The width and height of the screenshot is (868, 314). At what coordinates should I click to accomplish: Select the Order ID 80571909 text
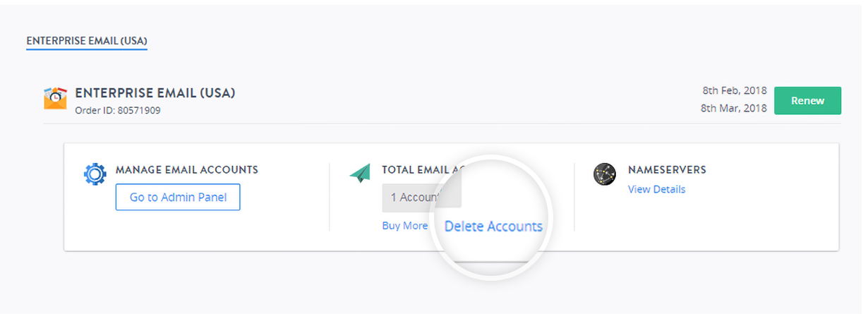(118, 110)
